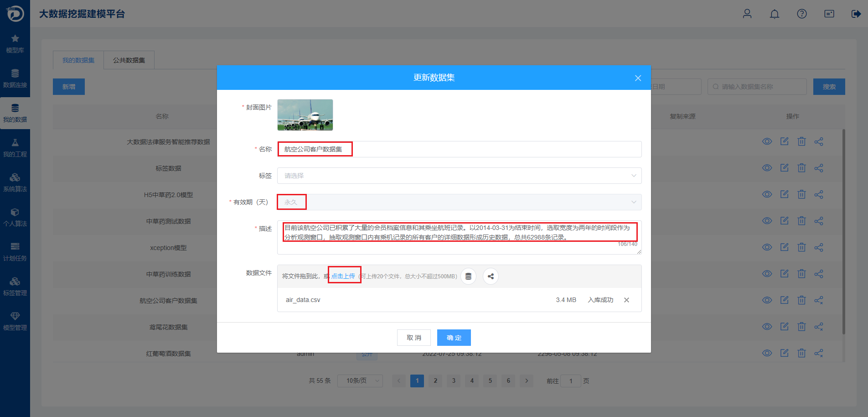
Task: Expand the 有效期 dropdown
Action: coord(459,202)
